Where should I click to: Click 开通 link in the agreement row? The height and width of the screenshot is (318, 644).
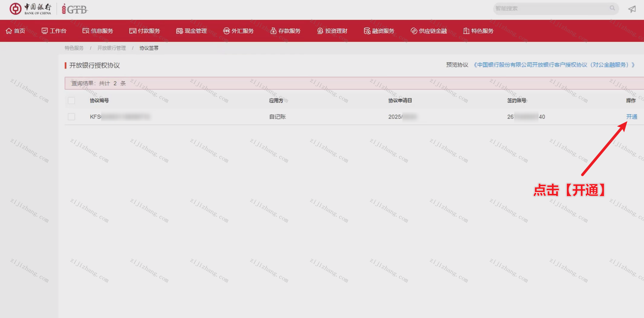[631, 117]
